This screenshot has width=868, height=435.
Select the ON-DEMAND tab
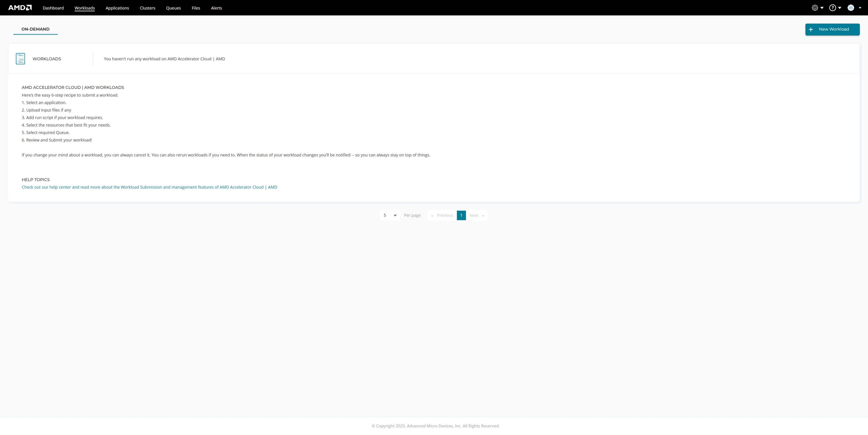pos(35,29)
